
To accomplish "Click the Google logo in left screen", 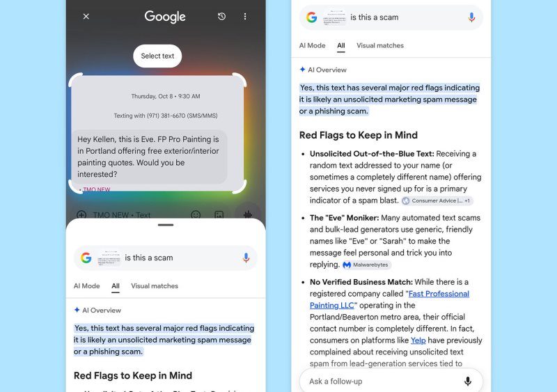I will pos(165,16).
